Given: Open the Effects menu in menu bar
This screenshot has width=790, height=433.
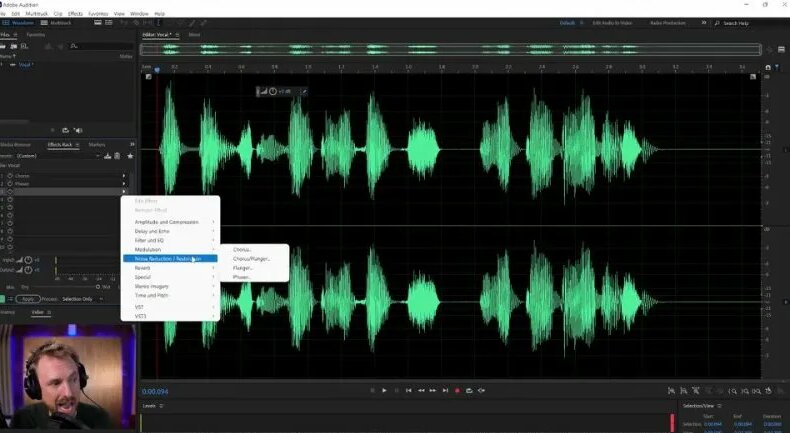Looking at the screenshot, I should [x=76, y=14].
